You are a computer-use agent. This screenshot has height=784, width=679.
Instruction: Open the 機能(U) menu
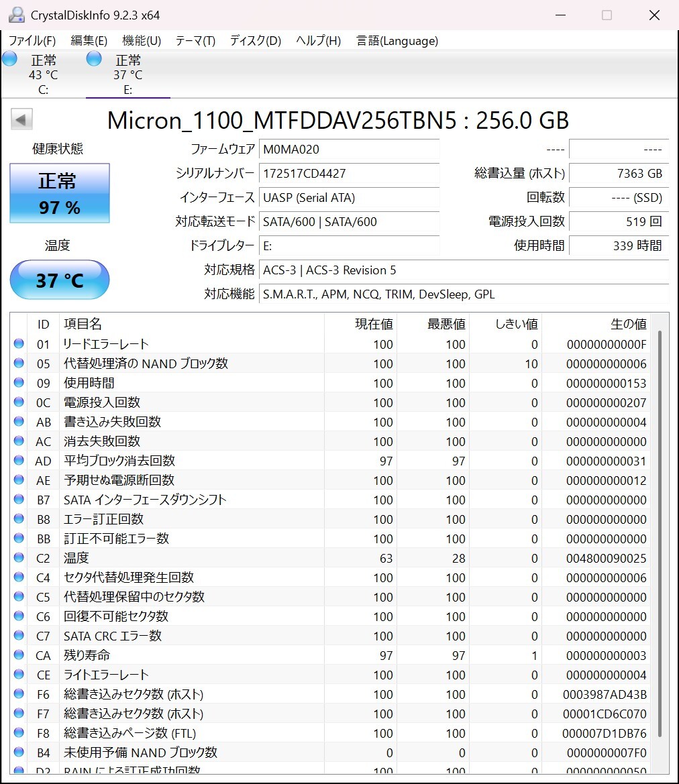click(140, 41)
